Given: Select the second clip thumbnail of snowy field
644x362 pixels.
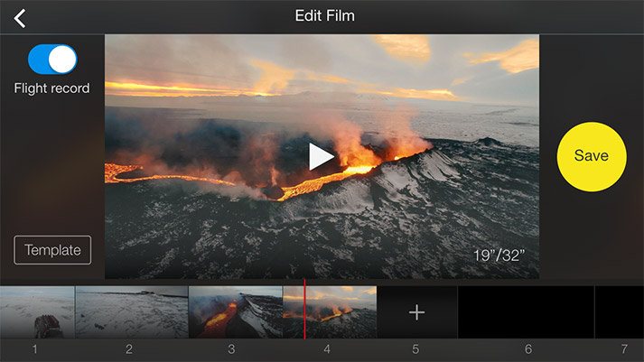Looking at the screenshot, I should point(132,312).
